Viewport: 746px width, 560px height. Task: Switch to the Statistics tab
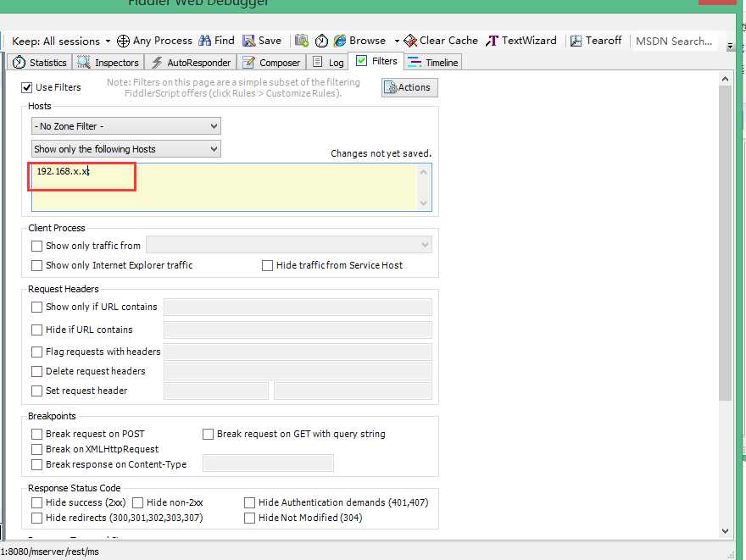40,63
